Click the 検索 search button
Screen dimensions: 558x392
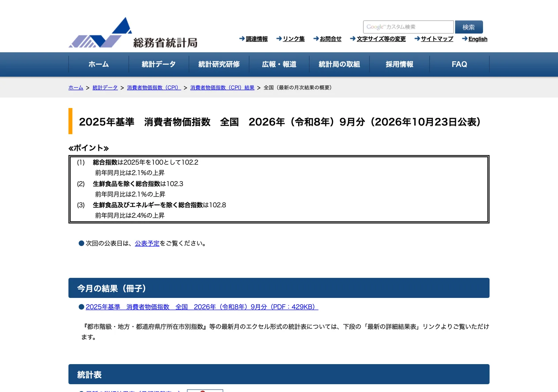point(469,27)
